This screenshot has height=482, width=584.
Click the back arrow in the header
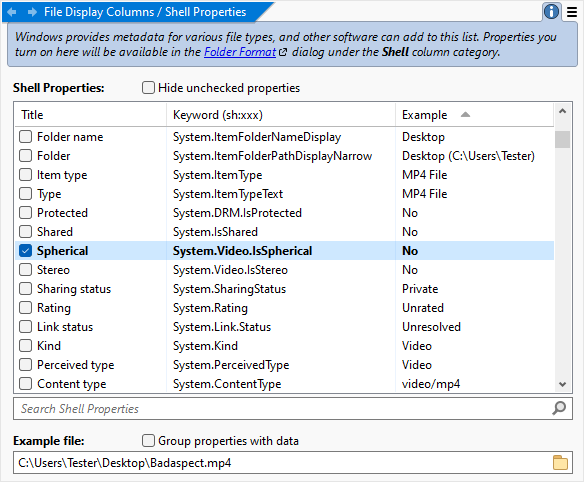pyautogui.click(x=12, y=12)
